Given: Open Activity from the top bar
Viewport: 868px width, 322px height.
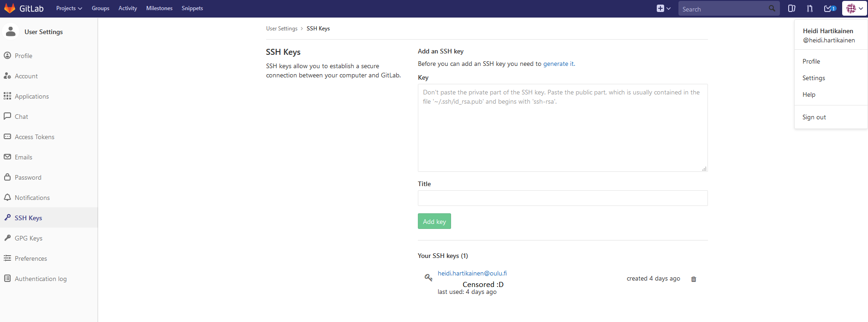Looking at the screenshot, I should coord(128,8).
